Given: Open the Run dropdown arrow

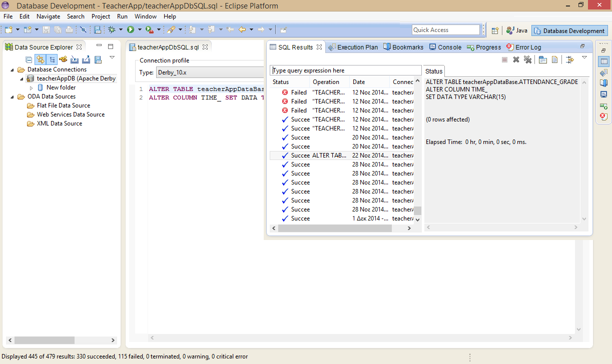Looking at the screenshot, I should click(x=139, y=30).
